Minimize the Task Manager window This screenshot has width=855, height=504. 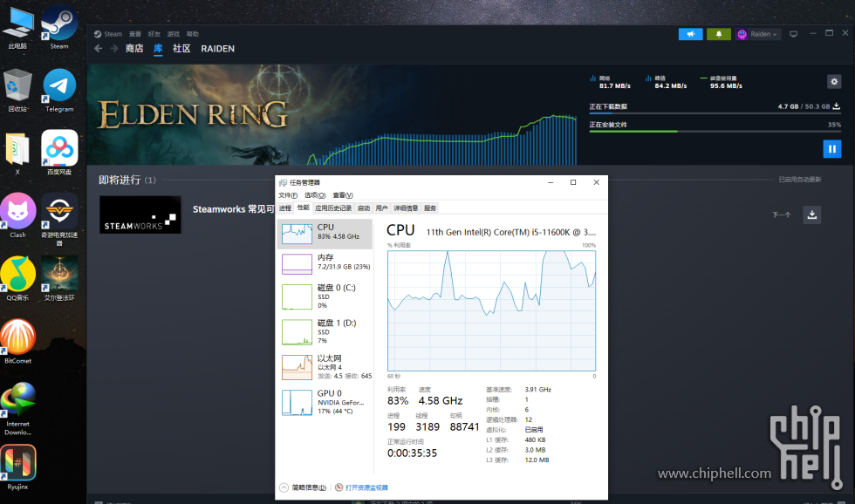pyautogui.click(x=551, y=182)
